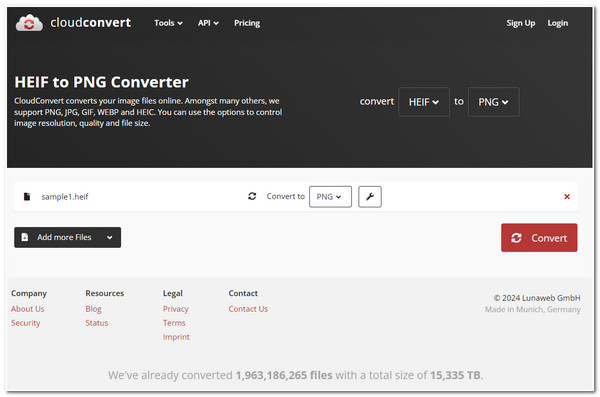
Task: Open the About Us link
Action: [28, 309]
